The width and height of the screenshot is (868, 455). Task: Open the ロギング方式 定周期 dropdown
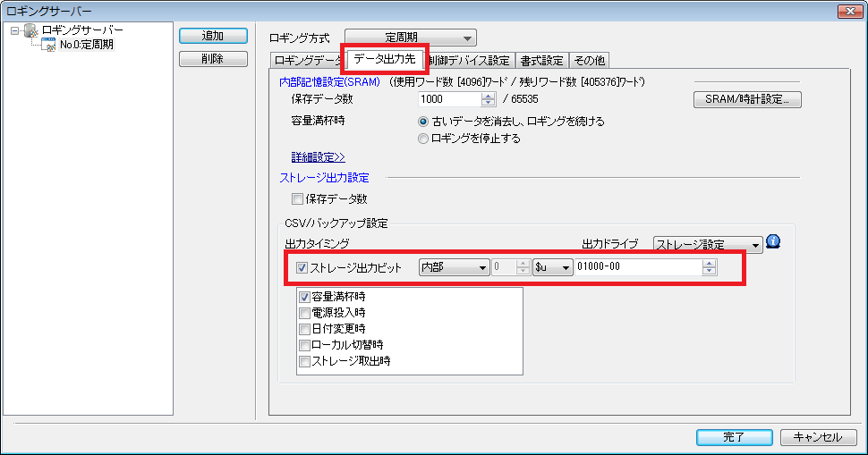[410, 38]
